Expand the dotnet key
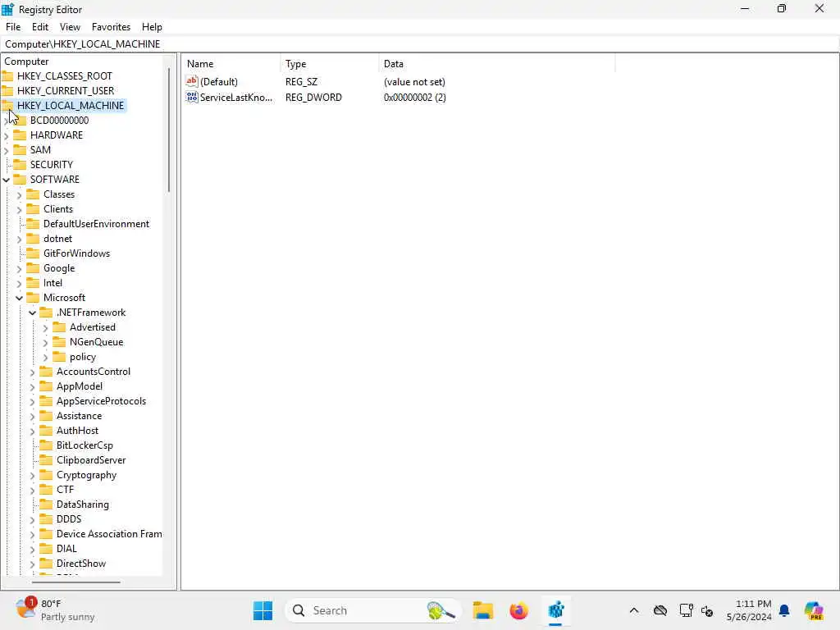 [20, 240]
